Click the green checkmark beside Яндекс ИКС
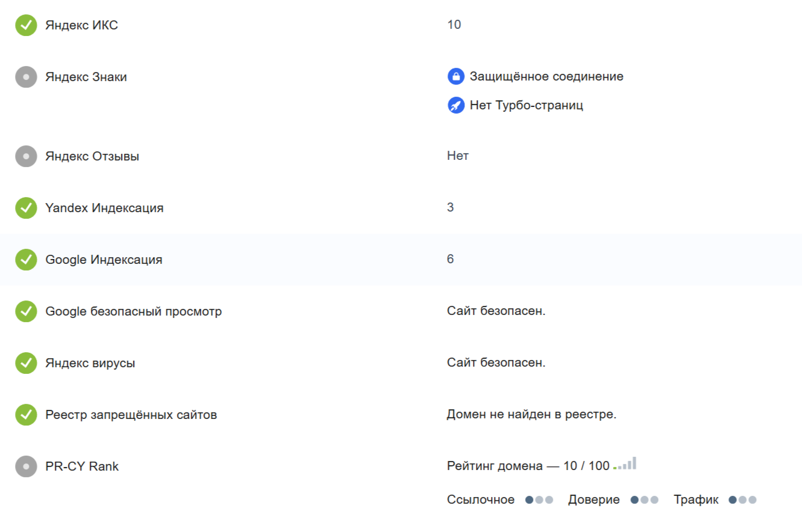Image resolution: width=802 pixels, height=532 pixels. tap(26, 25)
